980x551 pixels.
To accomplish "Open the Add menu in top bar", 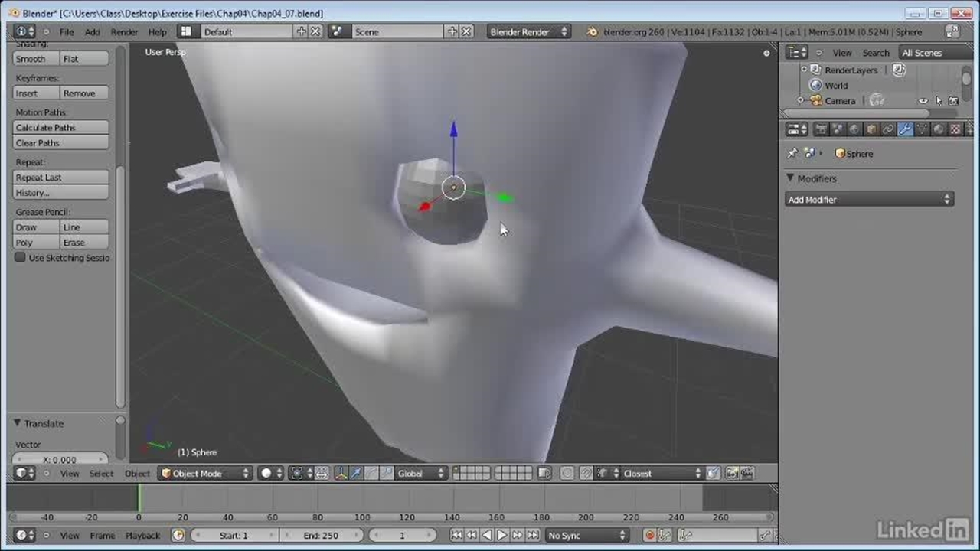I will point(92,32).
